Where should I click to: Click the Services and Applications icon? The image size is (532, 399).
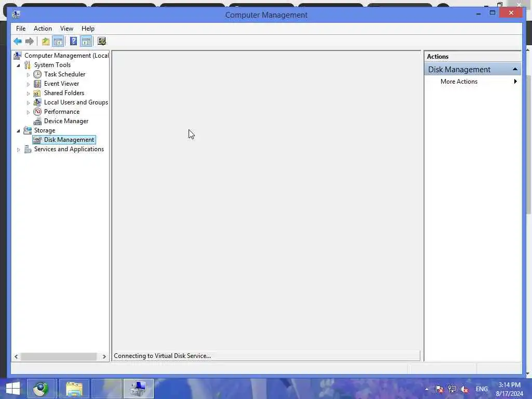click(28, 149)
